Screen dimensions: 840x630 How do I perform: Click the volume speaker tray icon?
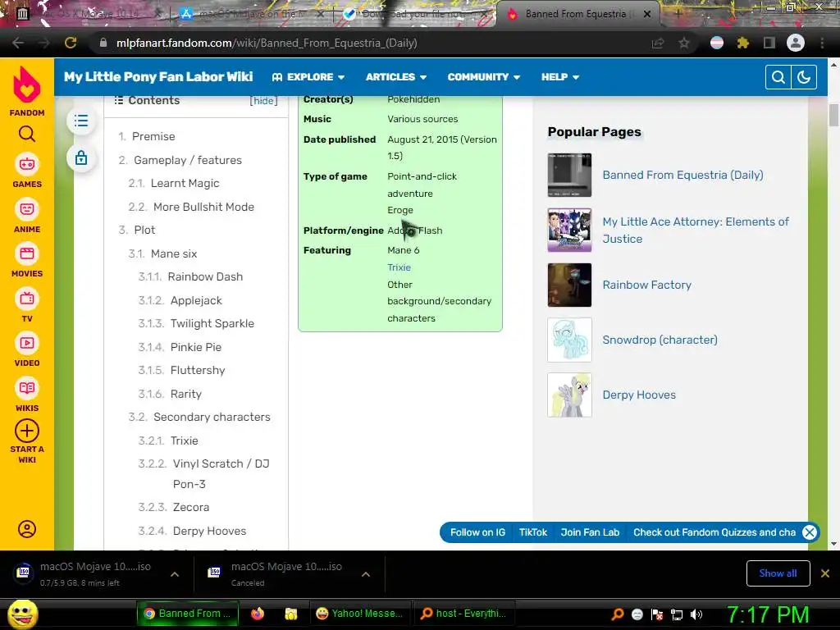pyautogui.click(x=696, y=614)
